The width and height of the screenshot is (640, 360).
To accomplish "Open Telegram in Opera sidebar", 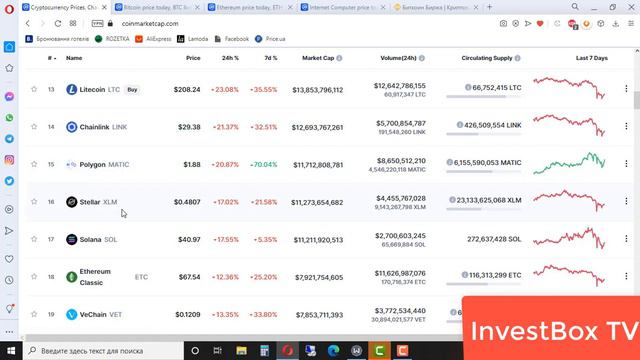I will [x=9, y=139].
